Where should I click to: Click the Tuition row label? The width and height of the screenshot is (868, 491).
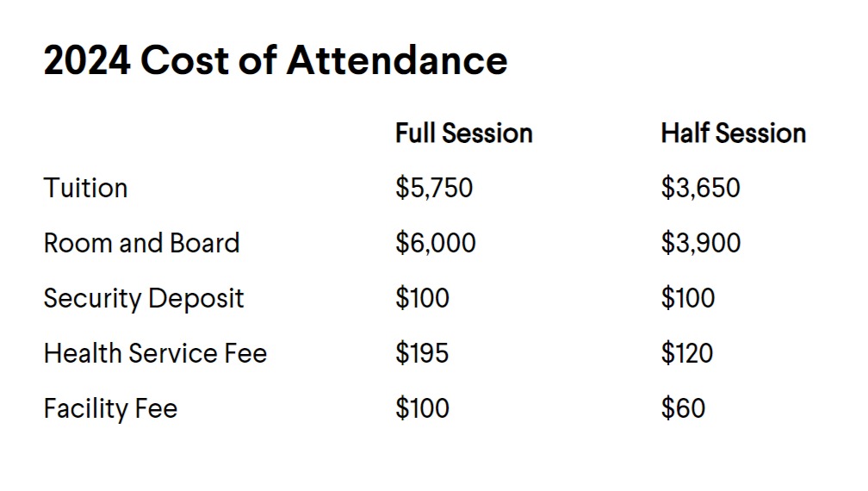coord(86,188)
